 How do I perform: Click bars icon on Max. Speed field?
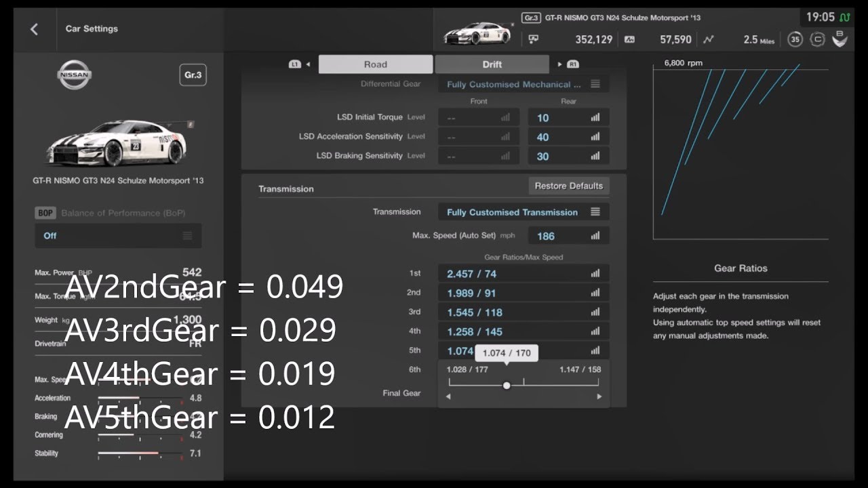click(595, 236)
